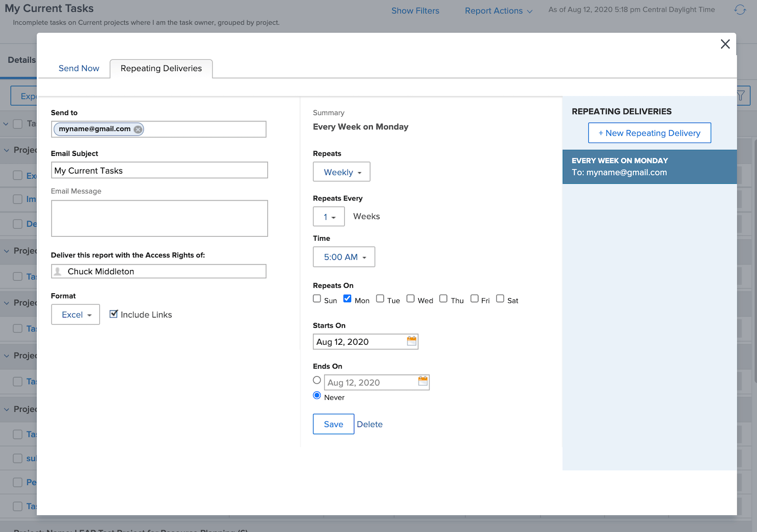Open the Format dropdown showing Excel
Image resolution: width=757 pixels, height=532 pixels.
click(75, 314)
